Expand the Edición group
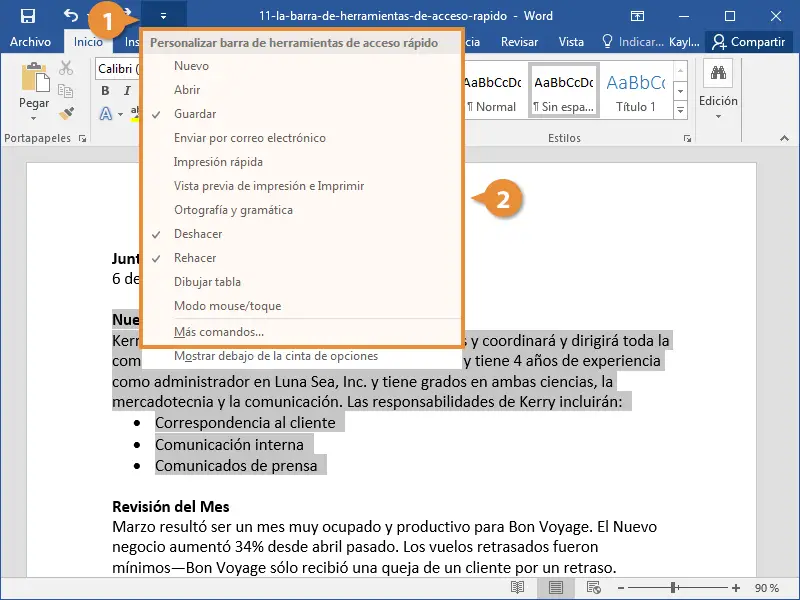The height and width of the screenshot is (600, 800). [718, 91]
